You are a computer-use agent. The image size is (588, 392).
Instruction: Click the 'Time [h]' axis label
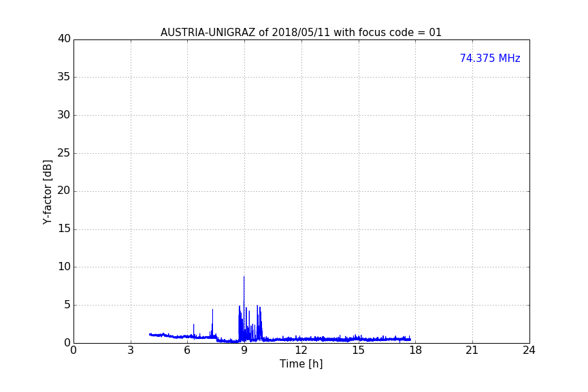click(301, 364)
